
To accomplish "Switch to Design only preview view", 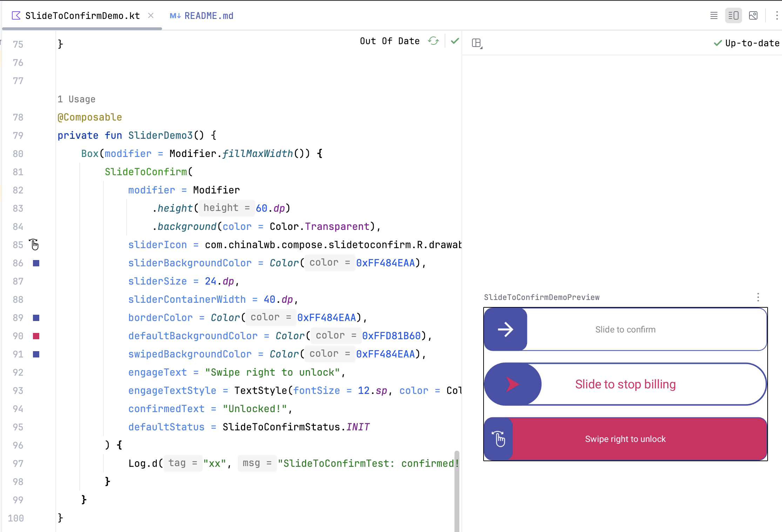I will (x=753, y=16).
